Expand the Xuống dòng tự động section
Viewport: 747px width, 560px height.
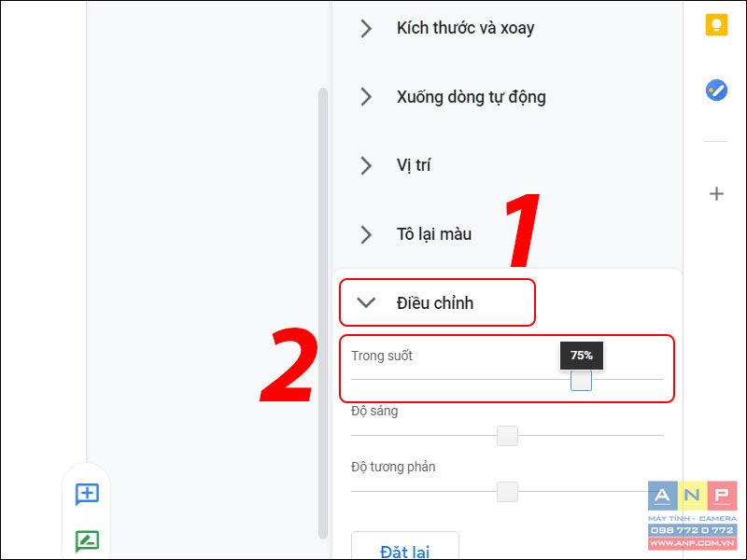click(453, 97)
